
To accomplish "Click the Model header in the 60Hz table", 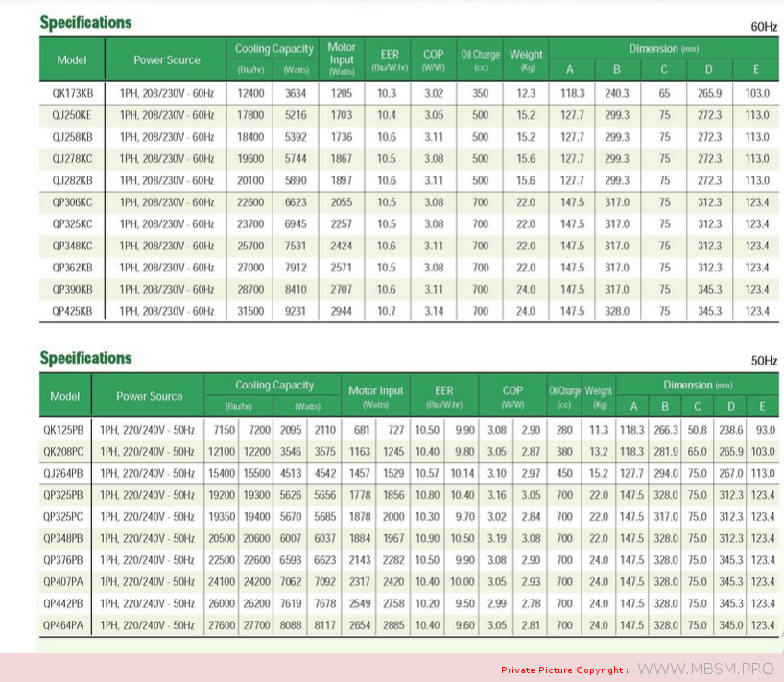I will point(72,60).
